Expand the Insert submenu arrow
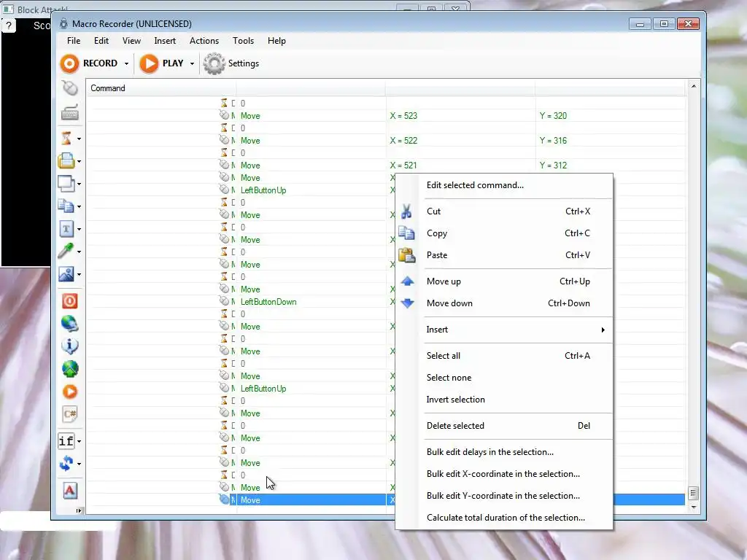 pos(603,330)
